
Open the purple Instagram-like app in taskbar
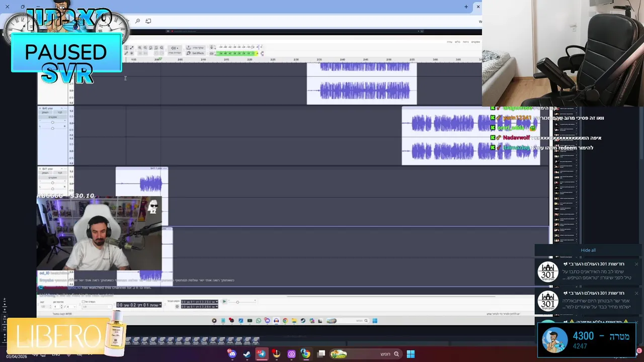click(291, 354)
